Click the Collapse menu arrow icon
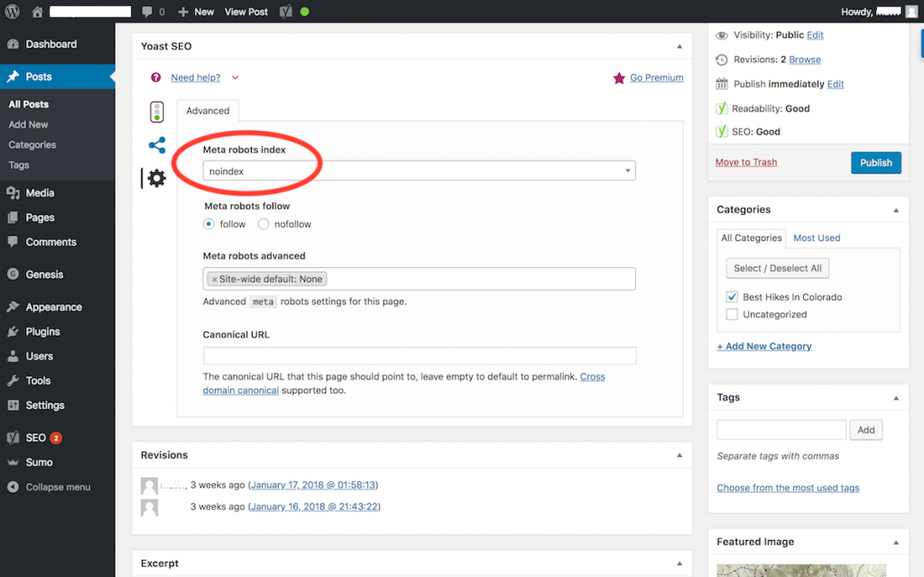This screenshot has height=577, width=924. click(13, 487)
